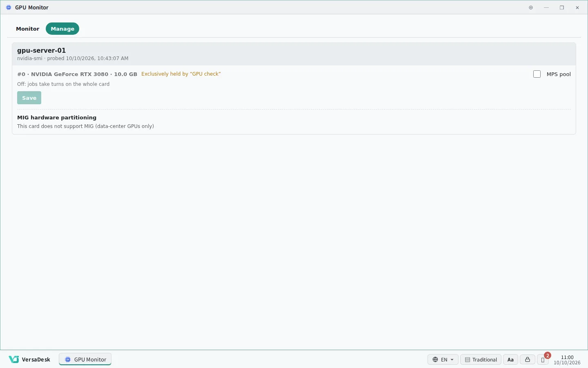The image size is (588, 368).
Task: Click the Aa font size button
Action: coord(510,359)
